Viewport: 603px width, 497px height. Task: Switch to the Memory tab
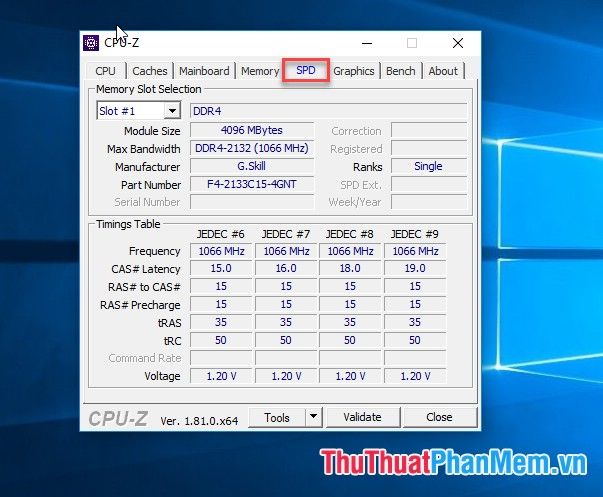coord(260,71)
